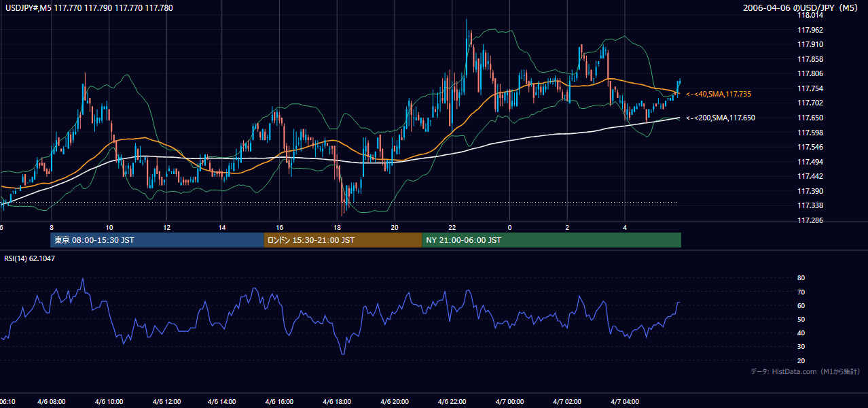Click the RSI scale value 50
The image size is (868, 408).
pyautogui.click(x=801, y=319)
